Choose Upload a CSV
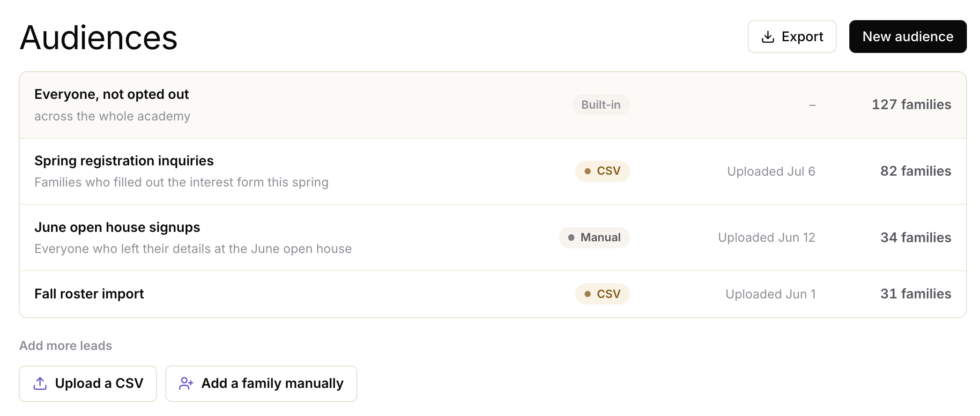Viewport: 980px width, 416px height. (x=88, y=384)
